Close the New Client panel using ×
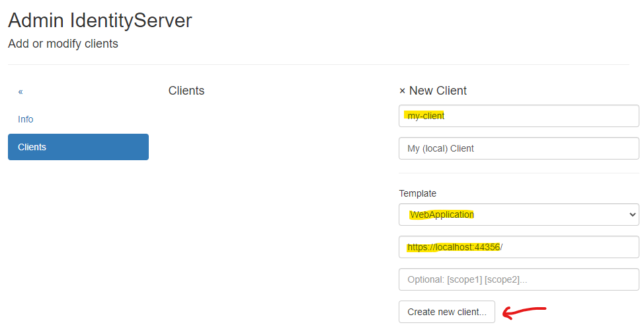Viewport: 644px width, 331px height. point(403,91)
